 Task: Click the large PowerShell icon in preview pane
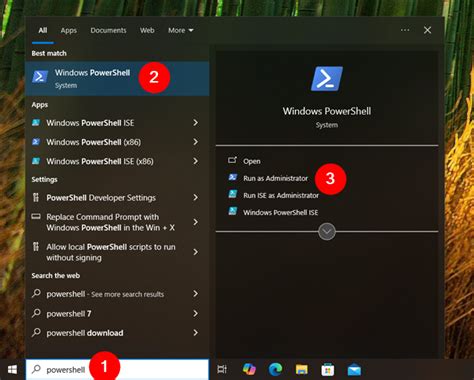[327, 79]
